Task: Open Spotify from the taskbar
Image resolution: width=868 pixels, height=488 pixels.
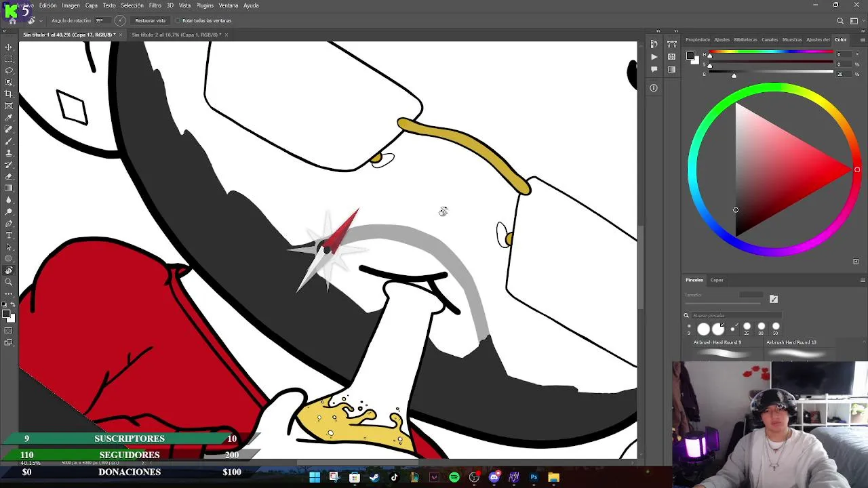Action: tap(454, 477)
